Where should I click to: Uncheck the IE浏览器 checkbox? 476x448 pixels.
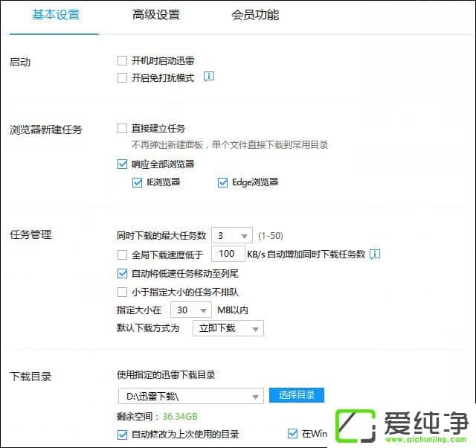[x=137, y=182]
